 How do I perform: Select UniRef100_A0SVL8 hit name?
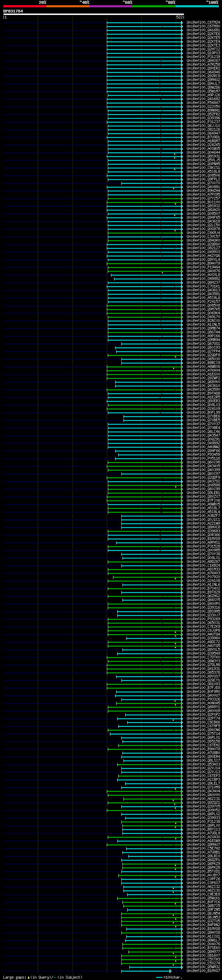[203, 275]
